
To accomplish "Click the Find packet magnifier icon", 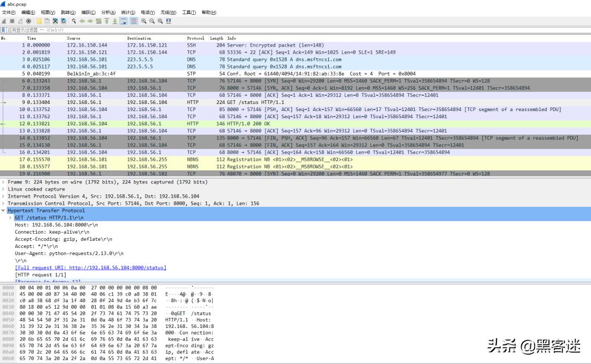I will [74, 21].
